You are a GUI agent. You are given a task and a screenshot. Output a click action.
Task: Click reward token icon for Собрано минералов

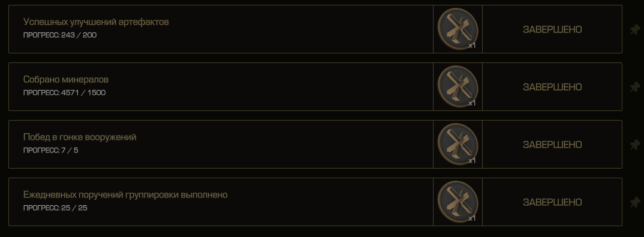point(458,86)
